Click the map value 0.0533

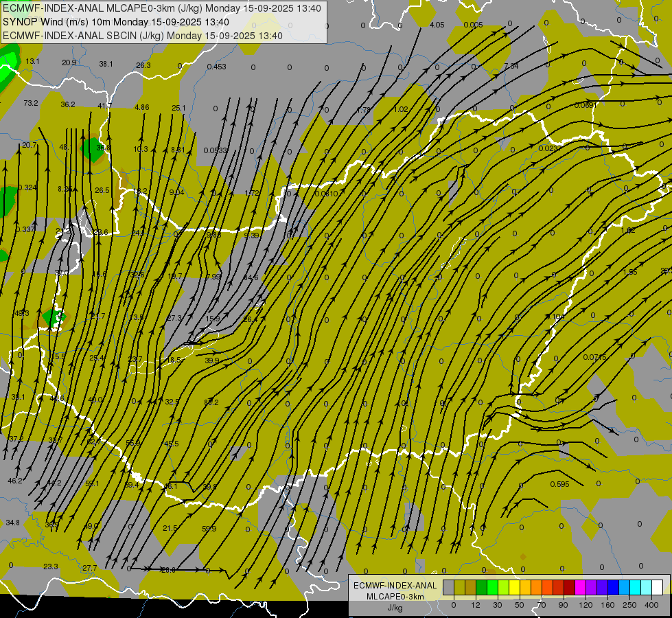[x=216, y=150]
